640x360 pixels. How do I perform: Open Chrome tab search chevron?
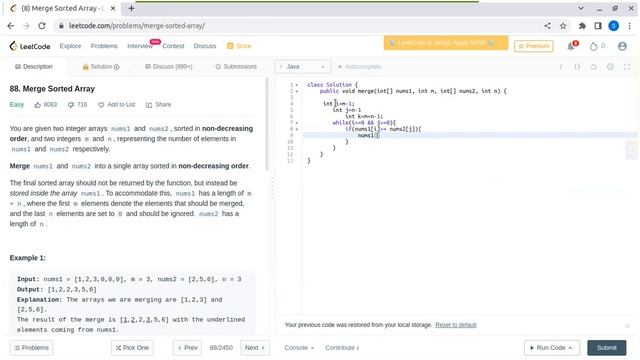pyautogui.click(x=581, y=8)
